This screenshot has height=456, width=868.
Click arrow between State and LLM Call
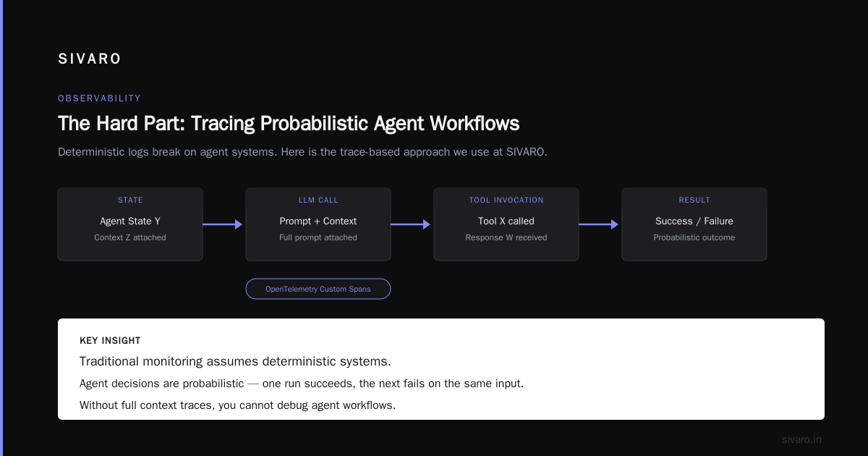click(x=223, y=224)
